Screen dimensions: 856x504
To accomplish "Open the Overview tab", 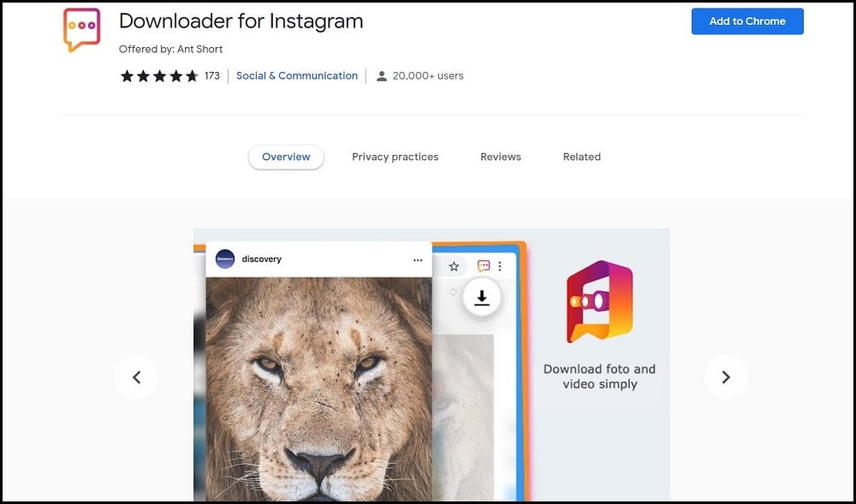I will click(x=286, y=157).
